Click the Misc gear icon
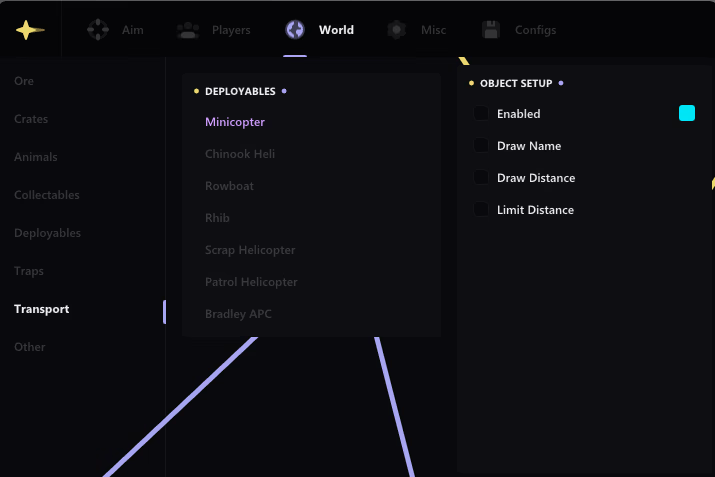 point(397,30)
